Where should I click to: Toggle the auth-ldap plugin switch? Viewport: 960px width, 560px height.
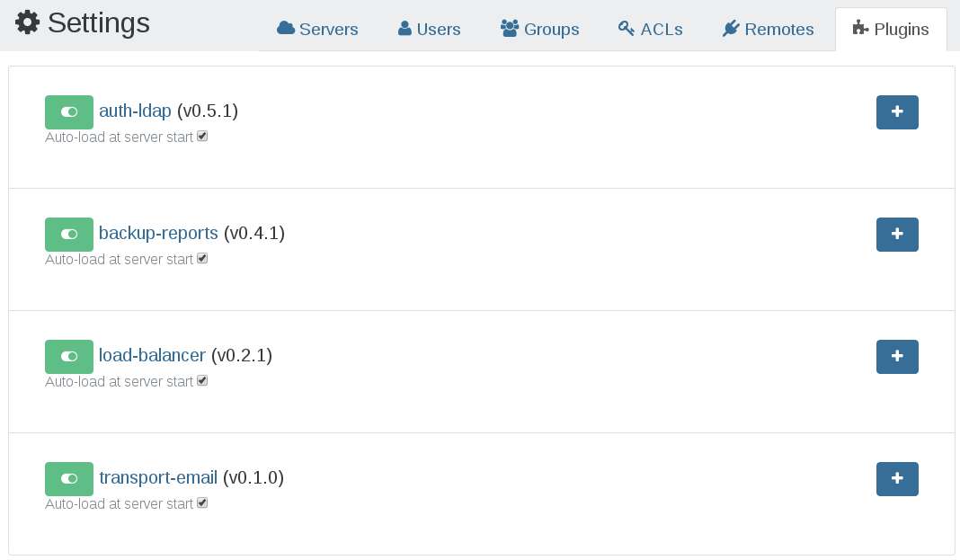[69, 112]
